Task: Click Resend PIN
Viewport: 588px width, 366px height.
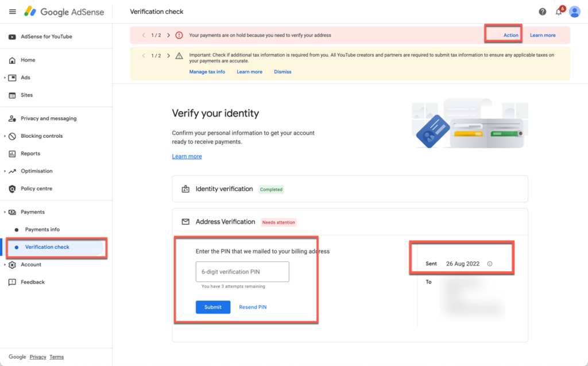Action: [253, 307]
